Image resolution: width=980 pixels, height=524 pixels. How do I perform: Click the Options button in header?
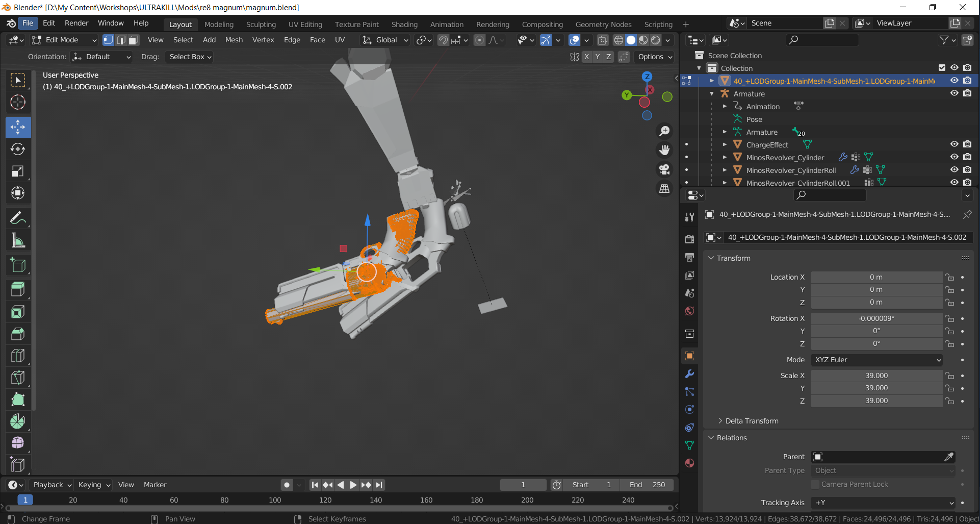655,57
